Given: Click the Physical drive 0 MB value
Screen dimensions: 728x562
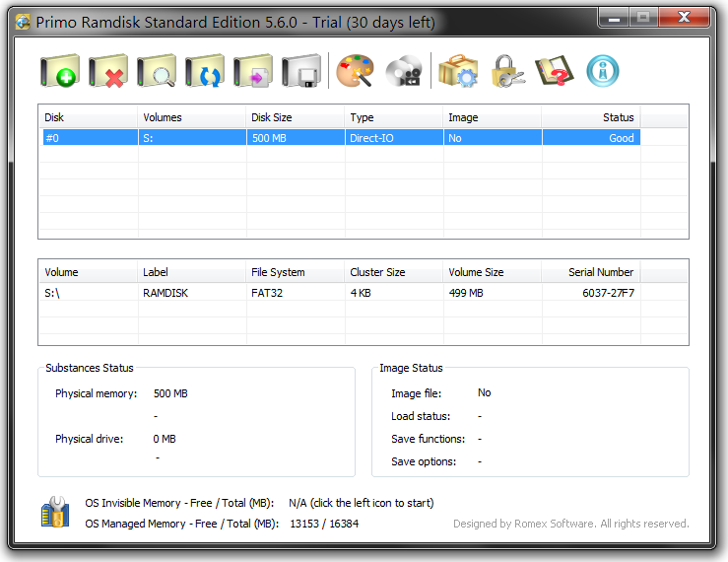Looking at the screenshot, I should click(165, 439).
